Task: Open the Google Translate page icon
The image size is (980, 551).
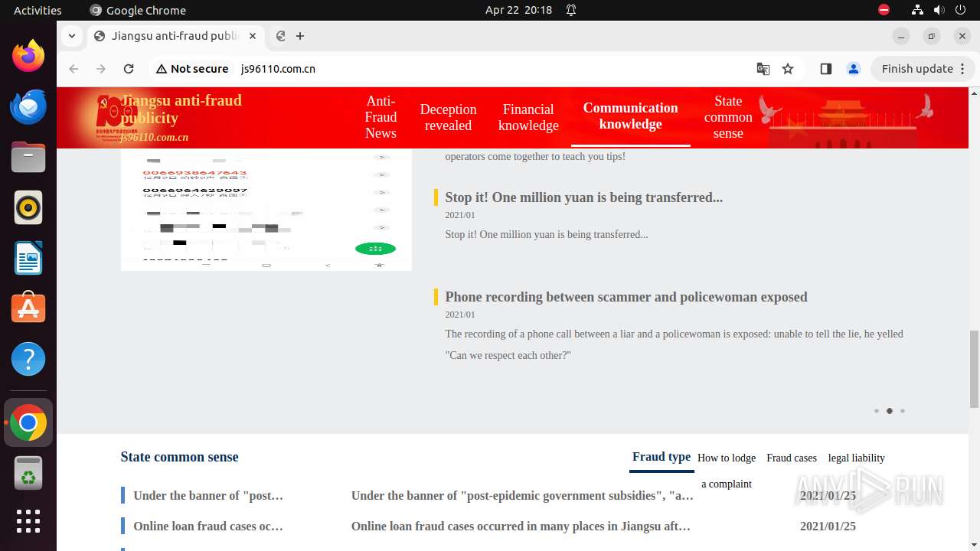Action: point(763,69)
